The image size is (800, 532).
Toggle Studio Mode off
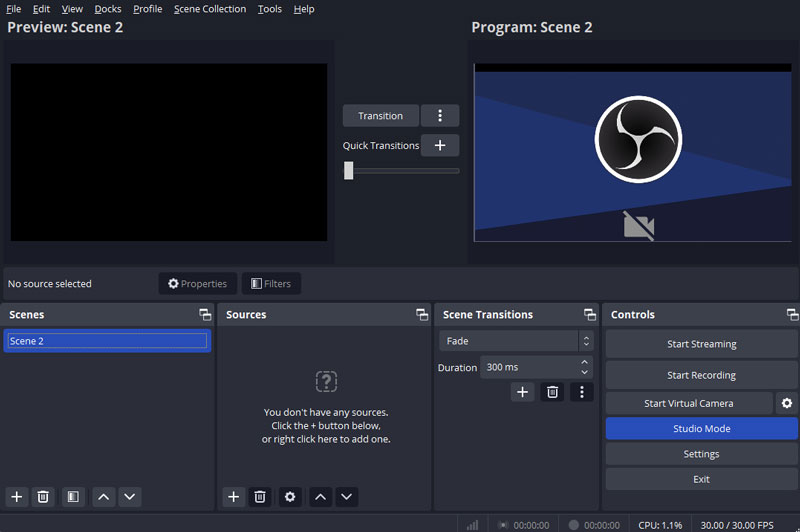[x=702, y=428]
